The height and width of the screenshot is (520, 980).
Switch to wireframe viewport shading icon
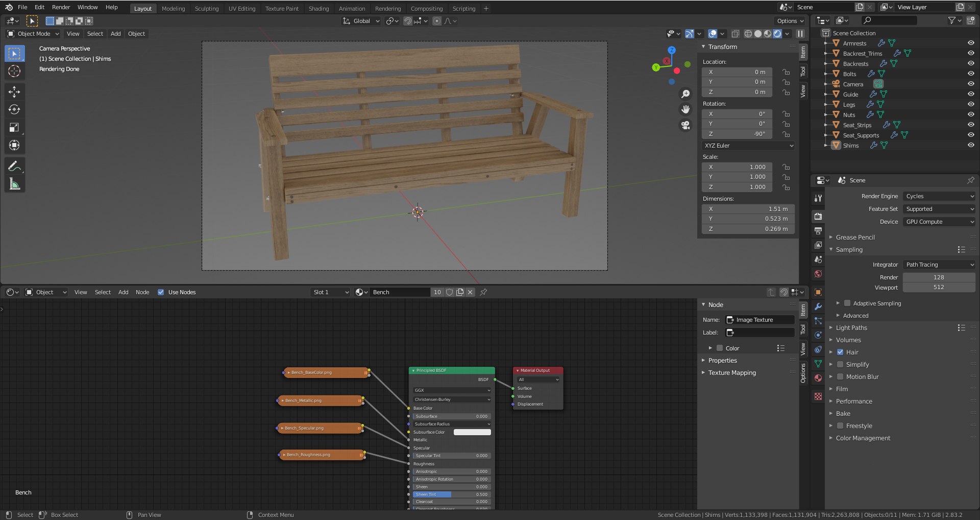click(x=748, y=34)
